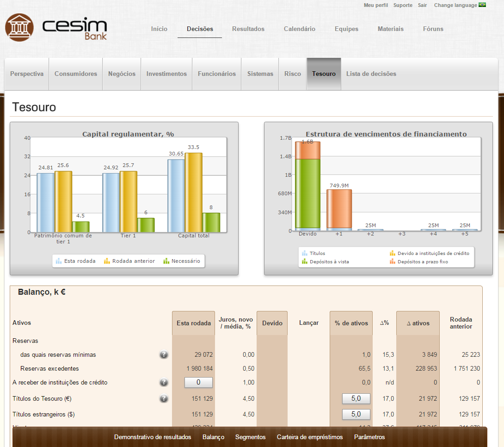Open the Resultados main menu
Image resolution: width=504 pixels, height=447 pixels.
click(x=248, y=29)
